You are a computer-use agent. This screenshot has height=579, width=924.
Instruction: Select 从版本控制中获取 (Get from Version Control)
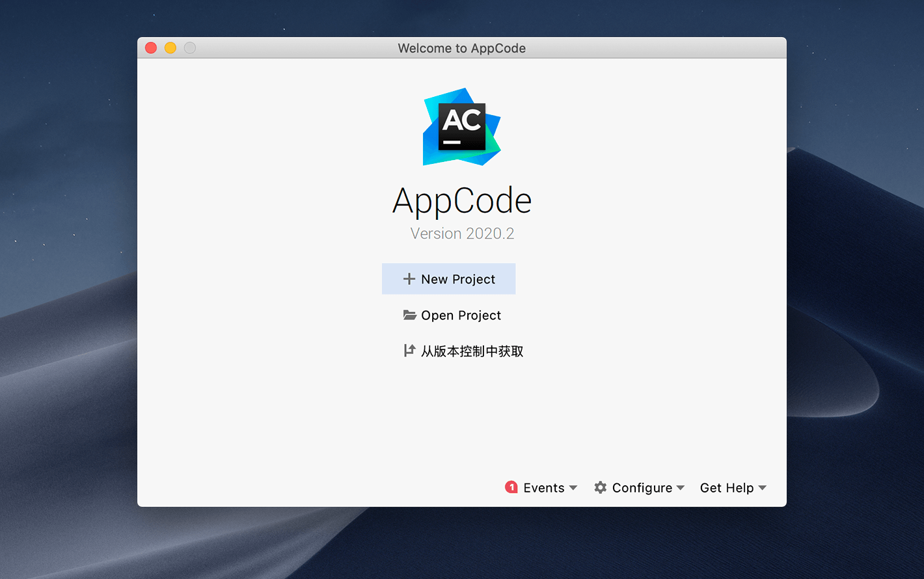click(463, 351)
